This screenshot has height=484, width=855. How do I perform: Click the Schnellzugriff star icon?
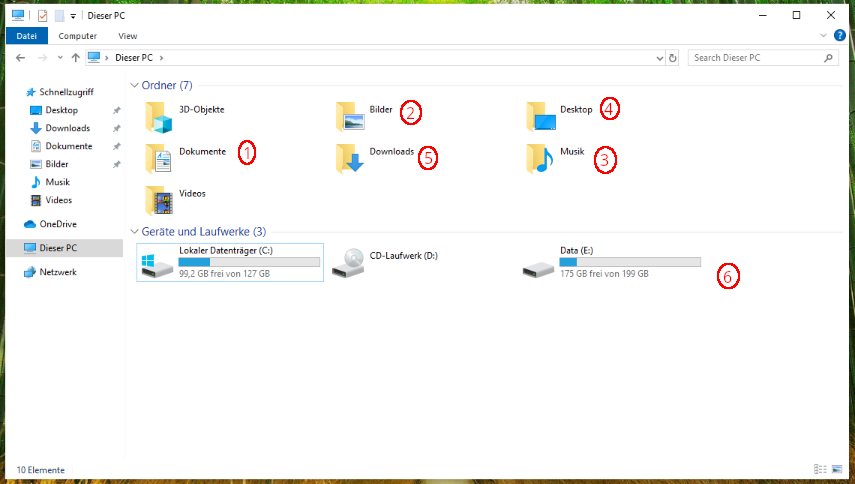(x=31, y=92)
